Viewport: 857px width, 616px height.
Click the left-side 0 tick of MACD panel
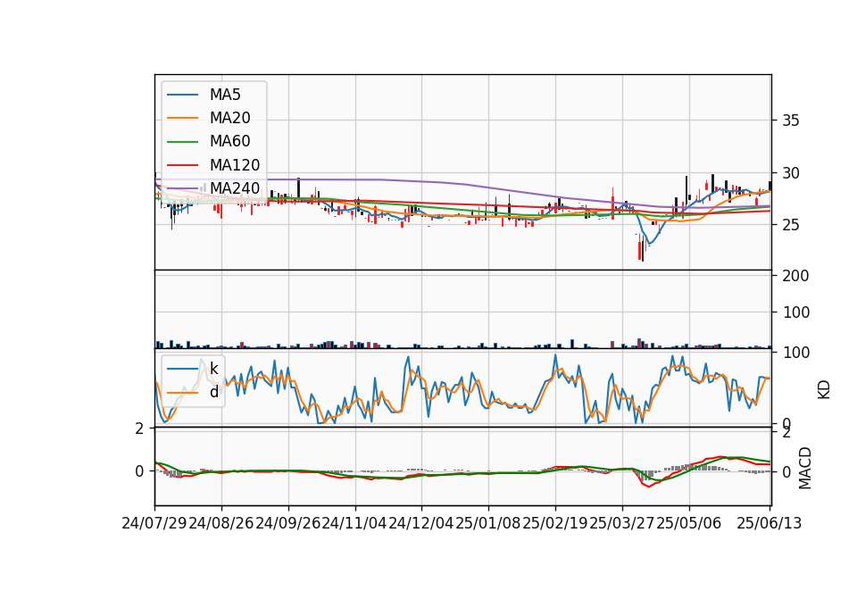(140, 471)
